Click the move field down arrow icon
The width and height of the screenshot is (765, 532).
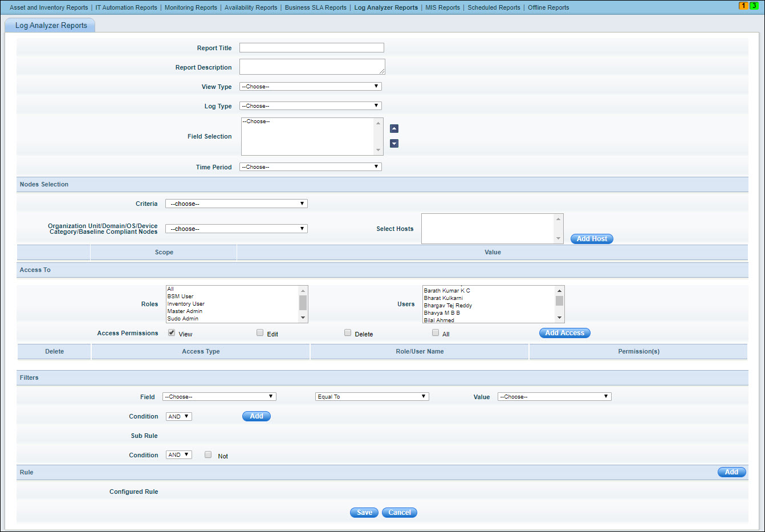[394, 144]
